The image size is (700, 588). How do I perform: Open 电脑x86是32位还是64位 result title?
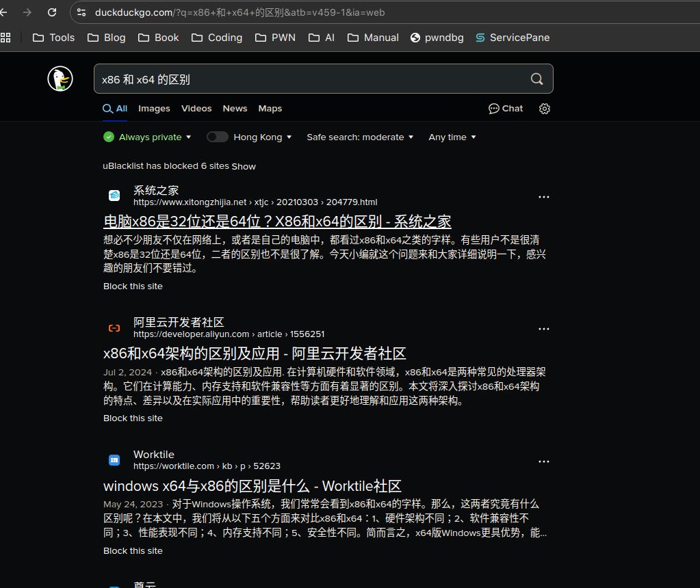(x=277, y=222)
